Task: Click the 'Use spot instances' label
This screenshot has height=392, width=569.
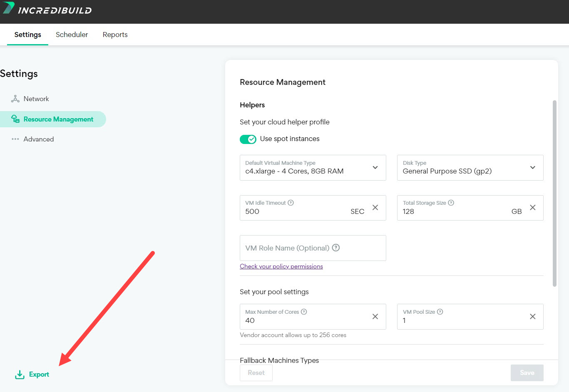Action: pyautogui.click(x=290, y=139)
